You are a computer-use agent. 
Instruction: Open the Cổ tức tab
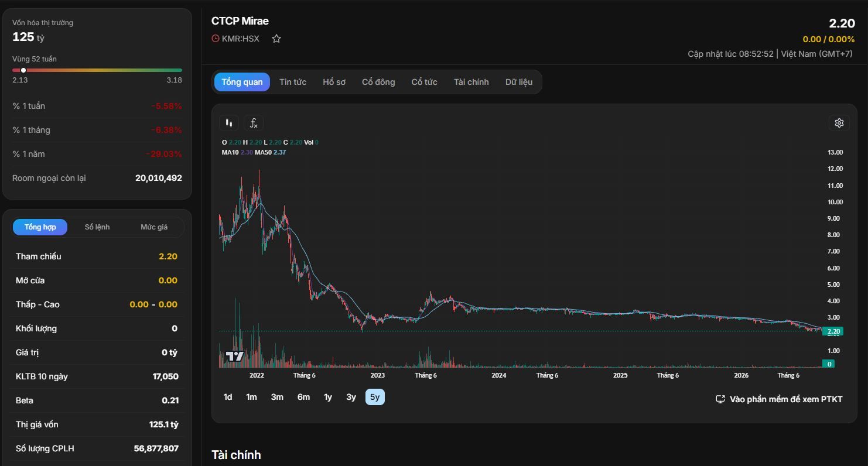click(424, 82)
